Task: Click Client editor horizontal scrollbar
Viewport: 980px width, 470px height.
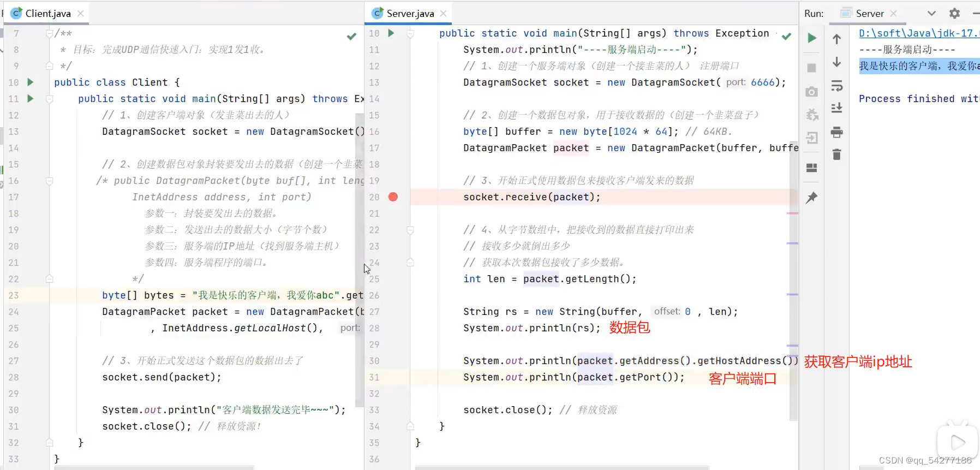Action: coord(154,468)
